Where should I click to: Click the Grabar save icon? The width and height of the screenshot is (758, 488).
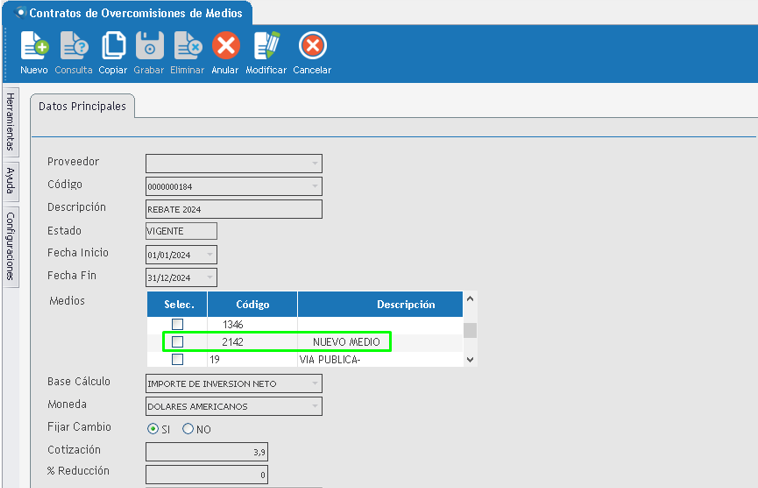coord(149,46)
